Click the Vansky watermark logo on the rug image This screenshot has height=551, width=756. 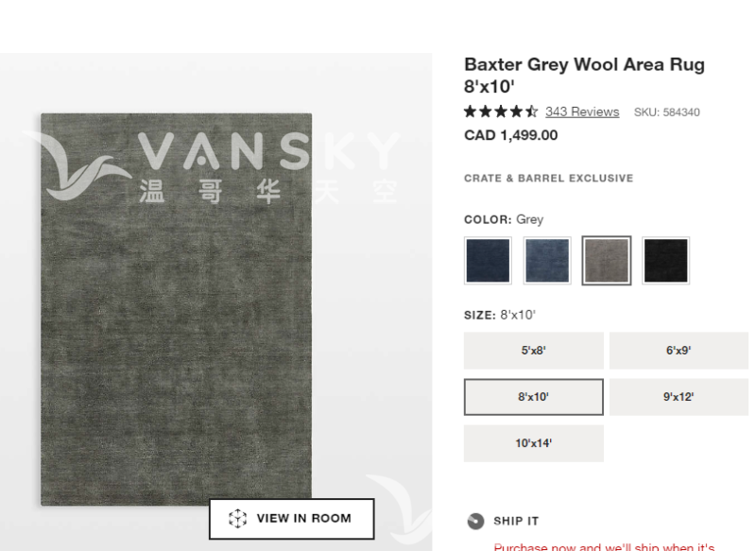[x=217, y=165]
